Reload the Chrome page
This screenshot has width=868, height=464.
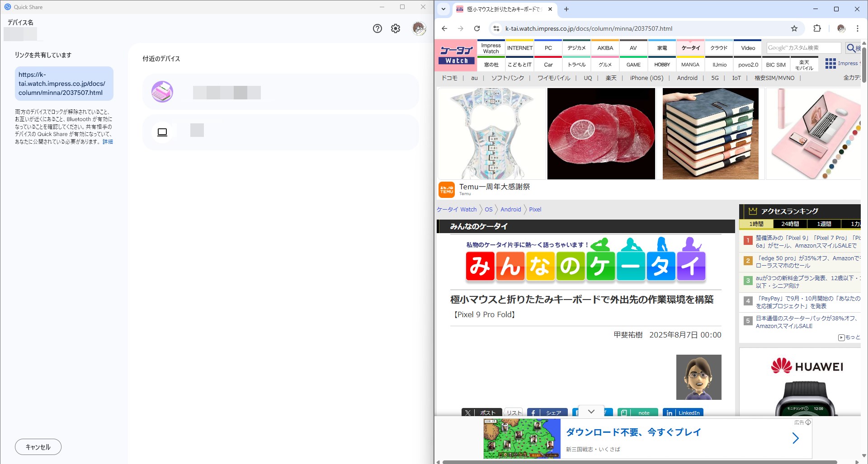[x=477, y=28]
